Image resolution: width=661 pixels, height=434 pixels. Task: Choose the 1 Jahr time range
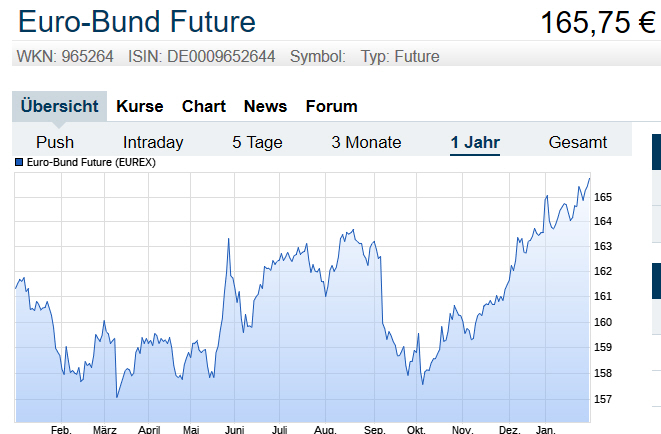coord(475,142)
